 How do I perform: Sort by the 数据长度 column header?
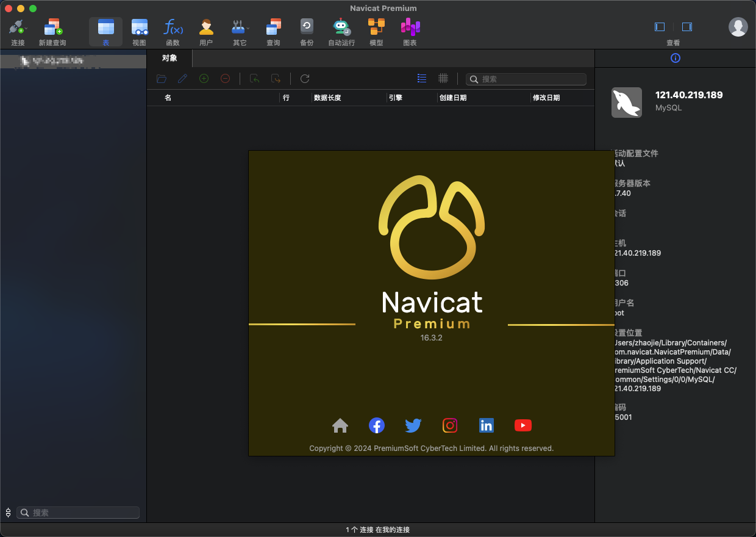coord(327,98)
